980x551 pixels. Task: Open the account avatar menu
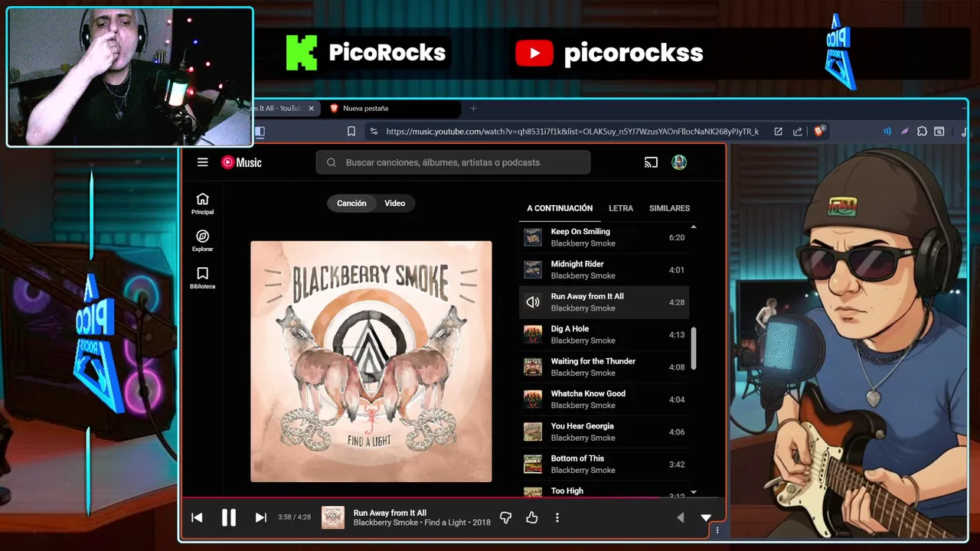(679, 162)
